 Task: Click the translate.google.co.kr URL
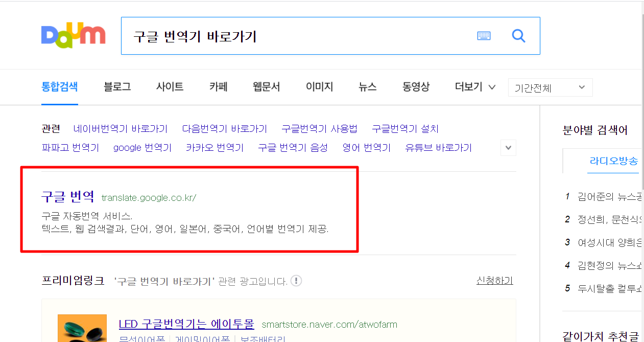click(x=149, y=198)
